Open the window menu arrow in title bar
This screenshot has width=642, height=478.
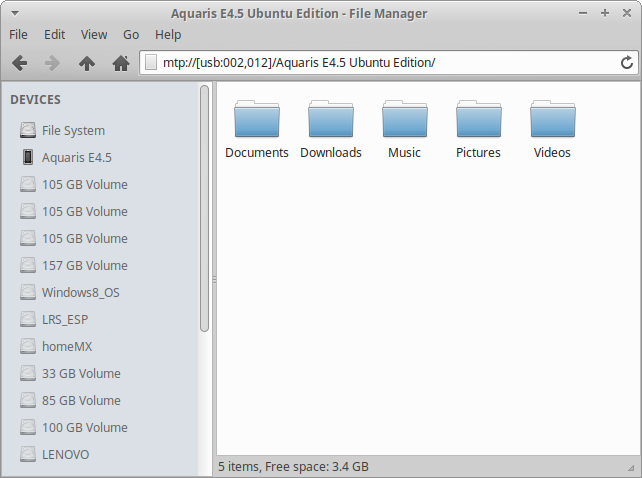(x=15, y=14)
